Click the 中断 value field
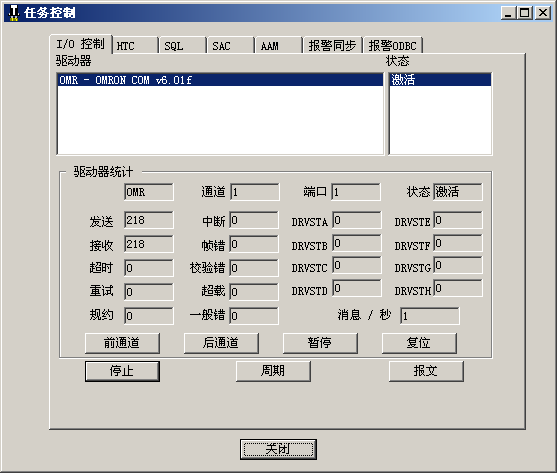Image resolution: width=557 pixels, height=473 pixels. pyautogui.click(x=254, y=220)
